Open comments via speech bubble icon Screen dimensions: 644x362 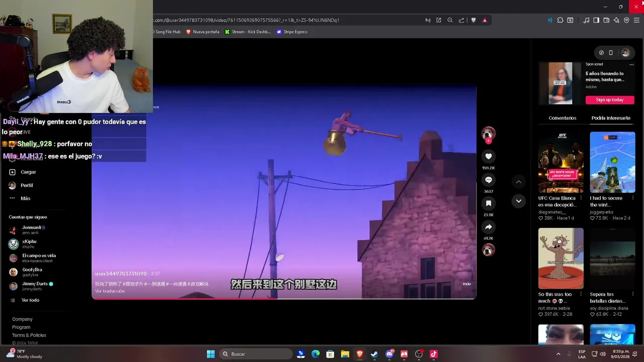pos(489,180)
